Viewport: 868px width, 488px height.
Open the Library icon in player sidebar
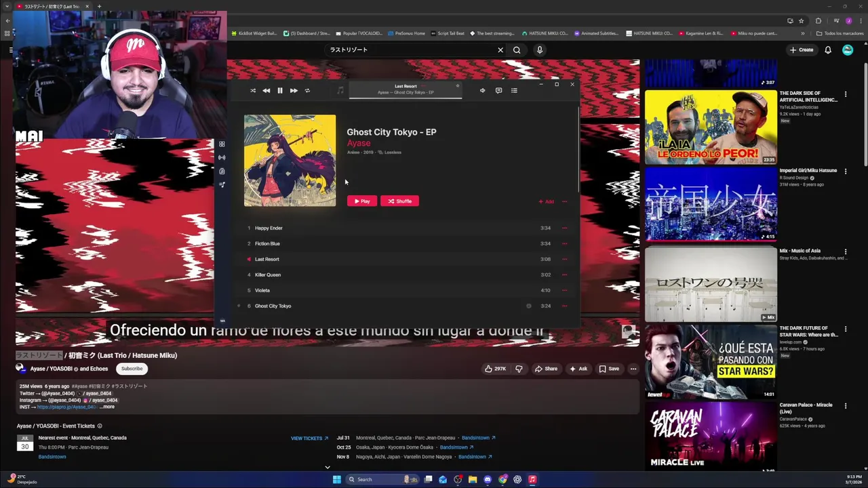pos(222,171)
